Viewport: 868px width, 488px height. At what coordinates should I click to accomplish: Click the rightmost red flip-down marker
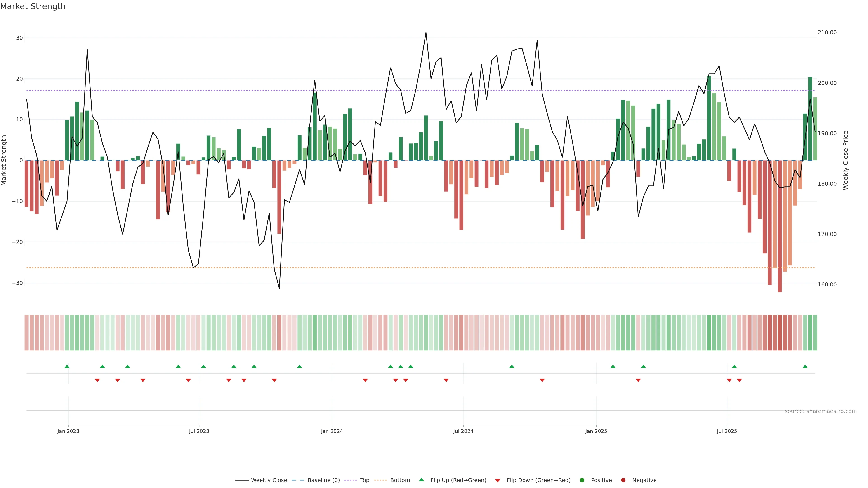click(739, 380)
